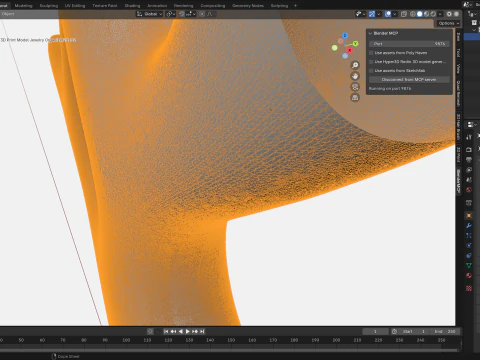Select rendered viewport shading
The image size is (480, 360).
coord(433,14)
